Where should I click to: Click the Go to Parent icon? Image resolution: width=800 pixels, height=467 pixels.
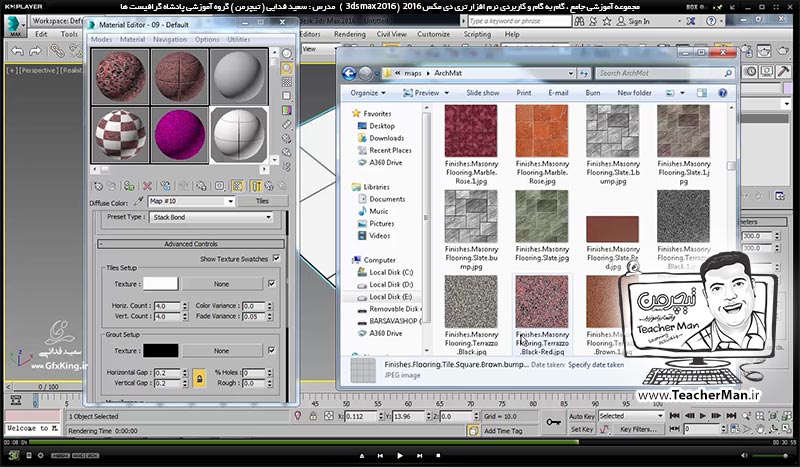269,186
